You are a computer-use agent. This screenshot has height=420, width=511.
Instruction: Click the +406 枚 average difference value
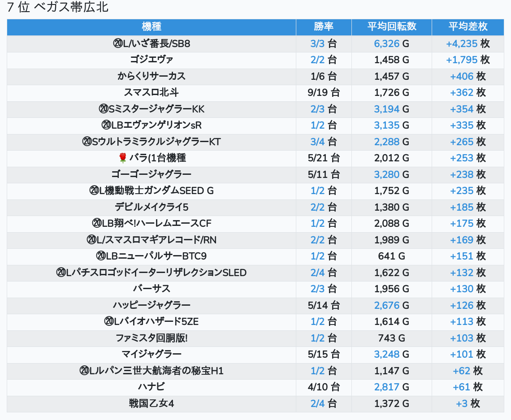468,76
